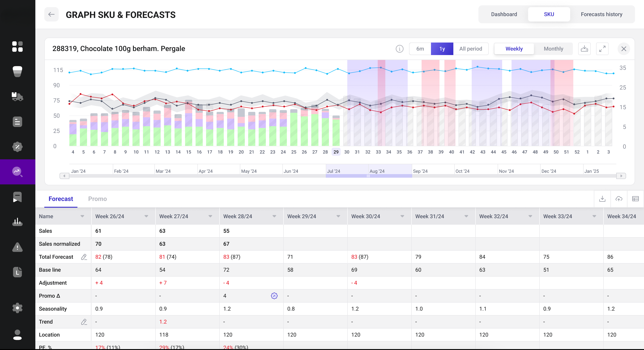
Task: Switch to Weekly view toggle
Action: click(x=514, y=48)
